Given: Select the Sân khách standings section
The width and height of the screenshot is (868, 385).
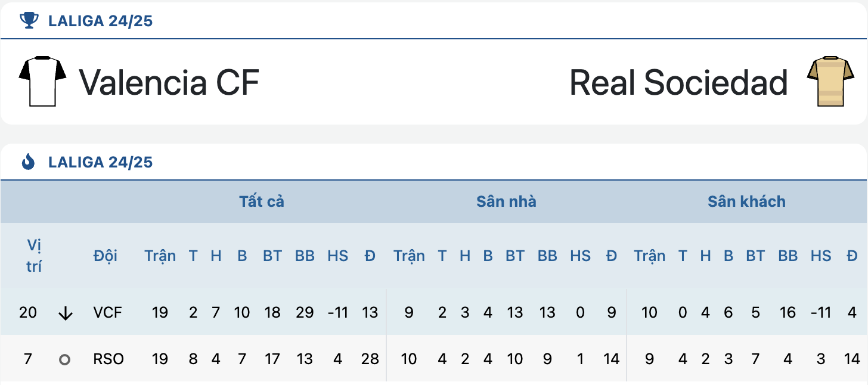Looking at the screenshot, I should click(x=746, y=201).
